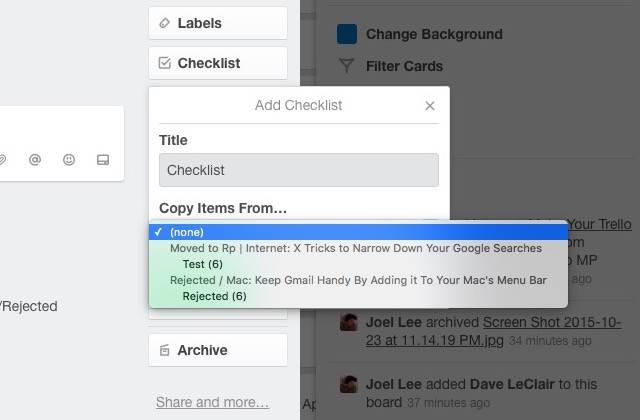Focus the checklist Title input field
The height and width of the screenshot is (420, 640).
pyautogui.click(x=299, y=170)
